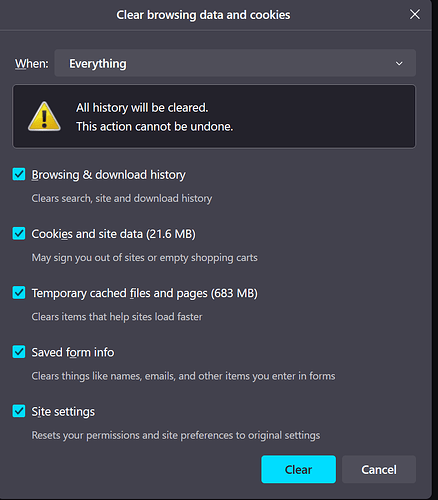Expand the dropdown chevron beside Everything
The width and height of the screenshot is (438, 500).
[399, 63]
